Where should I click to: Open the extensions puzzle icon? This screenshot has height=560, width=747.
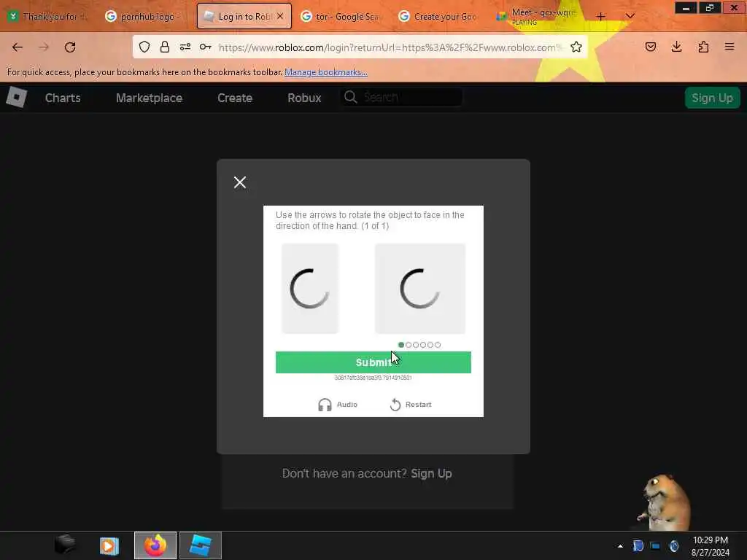click(703, 47)
